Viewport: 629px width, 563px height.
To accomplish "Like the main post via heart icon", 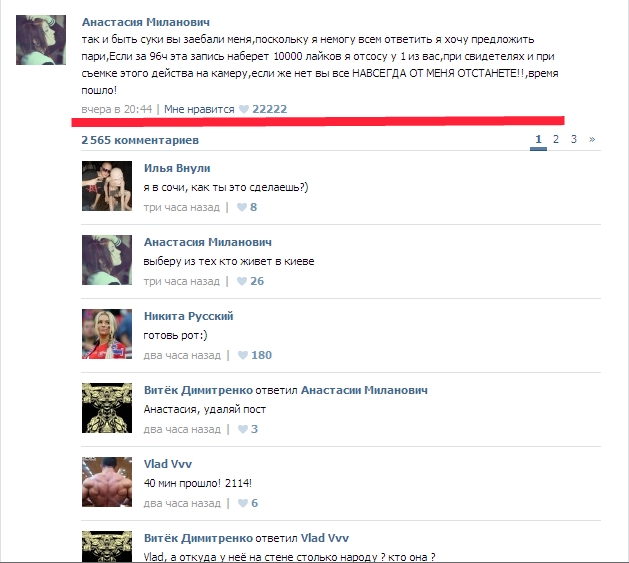I will (244, 109).
